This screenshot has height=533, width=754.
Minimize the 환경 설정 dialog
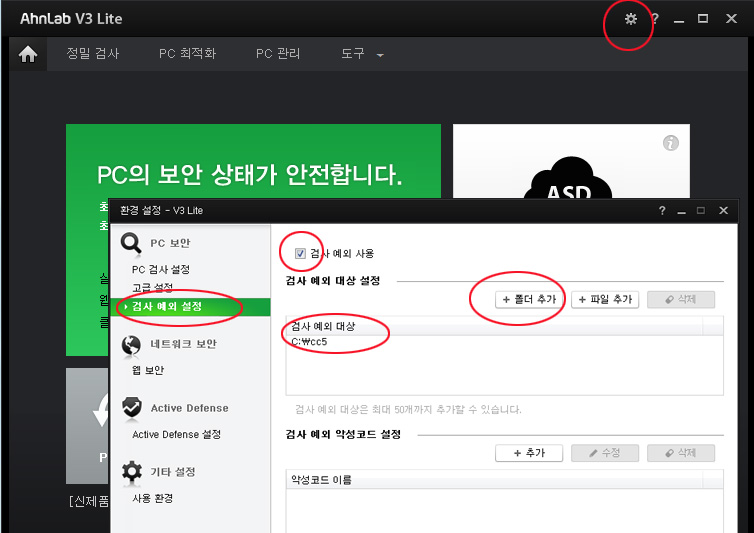pos(681,211)
